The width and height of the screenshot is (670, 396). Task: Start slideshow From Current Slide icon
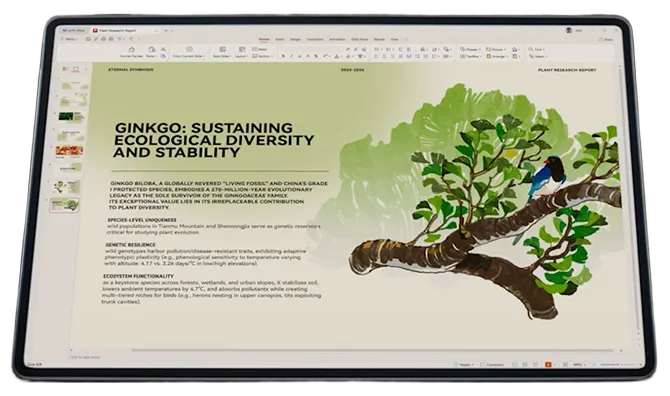[189, 49]
